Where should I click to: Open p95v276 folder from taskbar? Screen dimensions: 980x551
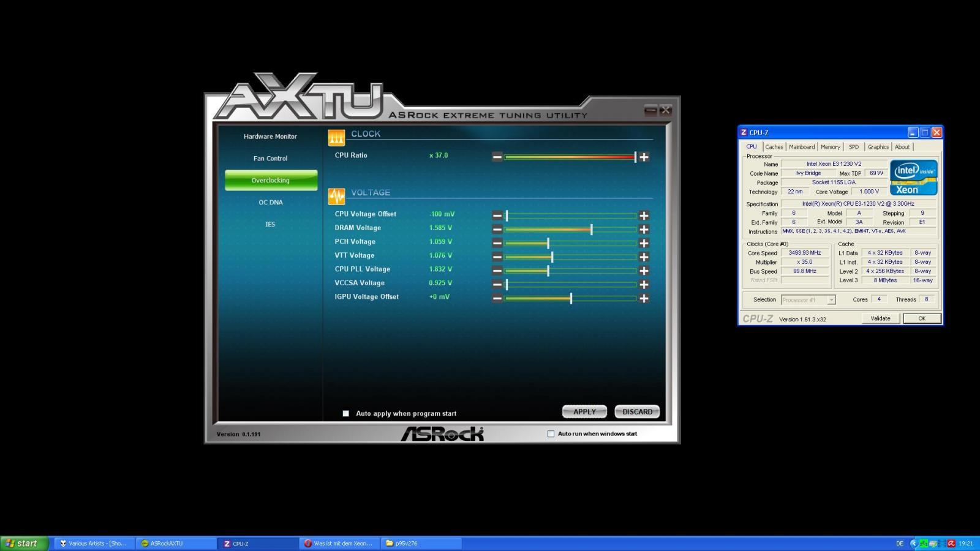pos(421,543)
